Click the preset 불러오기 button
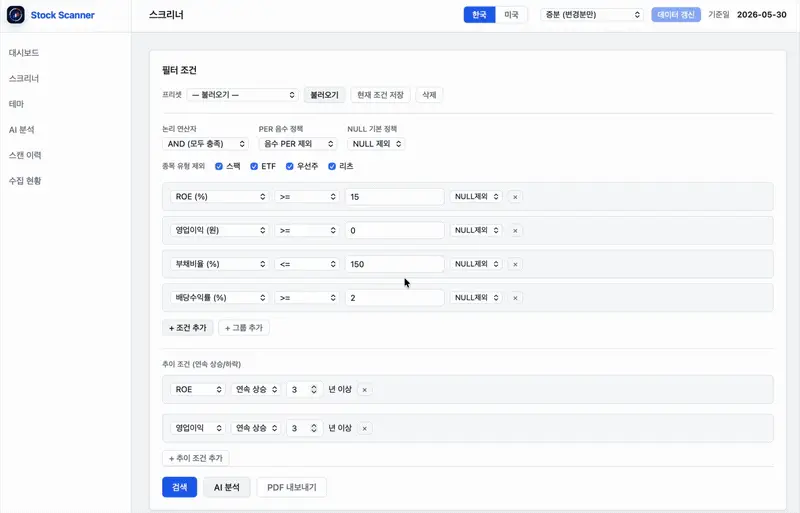 (324, 95)
